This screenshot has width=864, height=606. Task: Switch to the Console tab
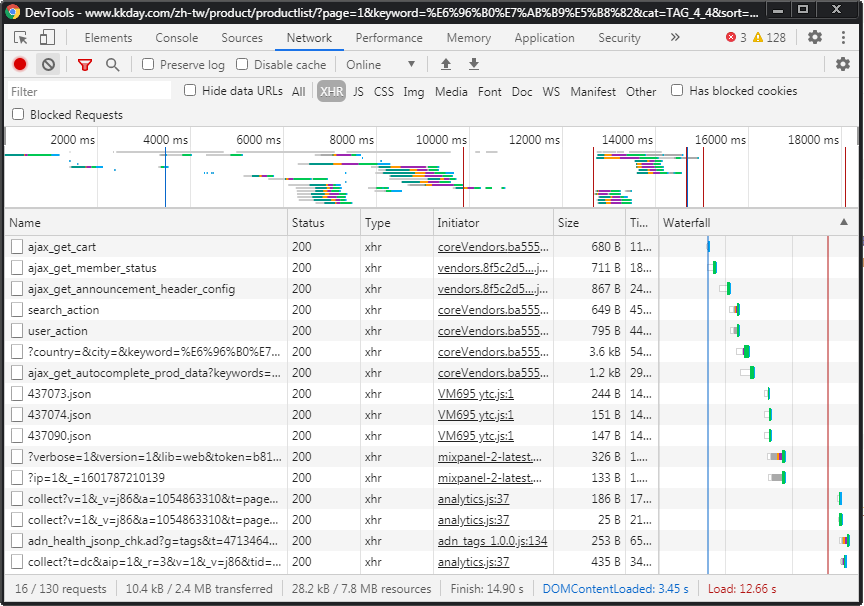(176, 37)
